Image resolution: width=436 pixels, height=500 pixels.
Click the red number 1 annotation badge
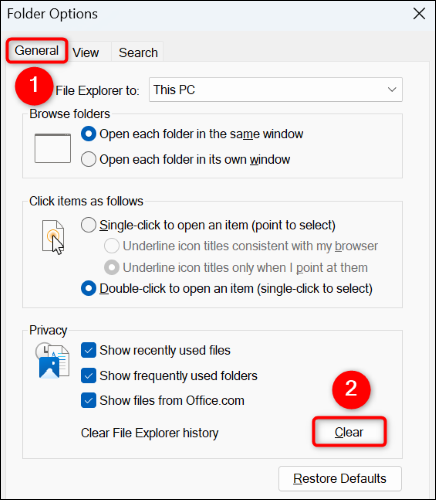34,86
